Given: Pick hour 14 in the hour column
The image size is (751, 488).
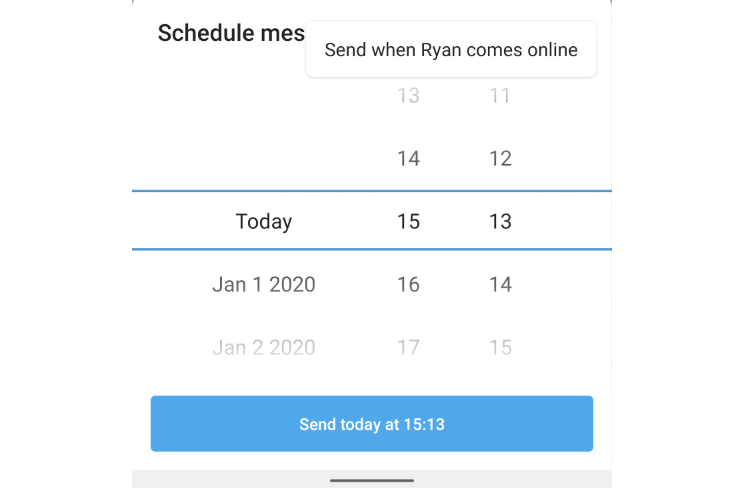Looking at the screenshot, I should (408, 158).
